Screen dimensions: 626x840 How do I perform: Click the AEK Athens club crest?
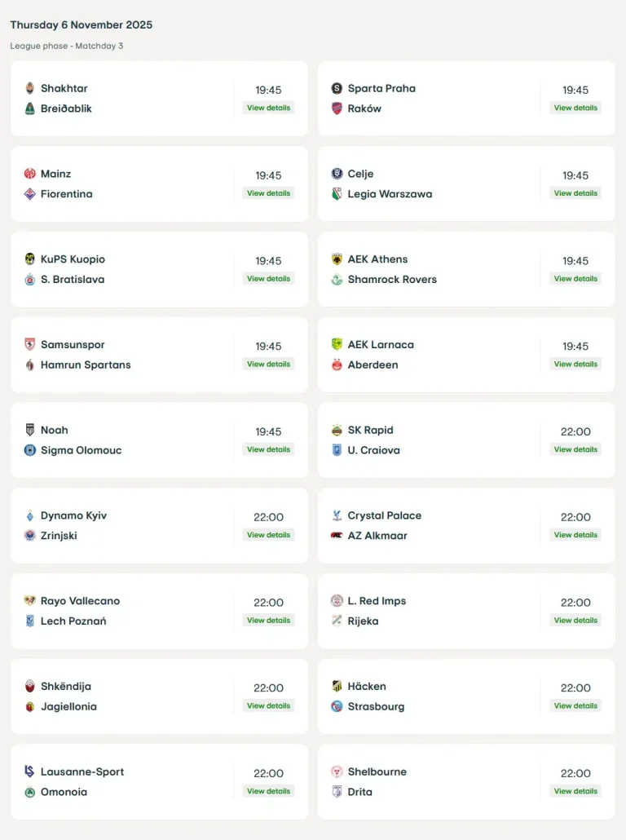tap(337, 259)
